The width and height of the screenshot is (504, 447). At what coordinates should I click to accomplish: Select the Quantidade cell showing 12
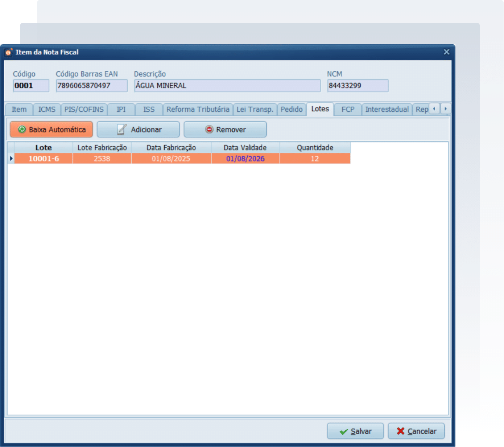(314, 159)
